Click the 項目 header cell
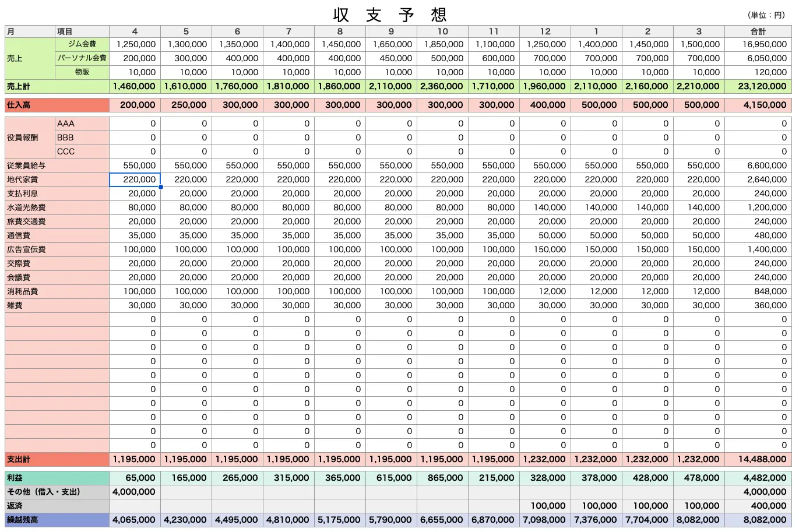Image resolution: width=799 pixels, height=532 pixels. coord(82,31)
